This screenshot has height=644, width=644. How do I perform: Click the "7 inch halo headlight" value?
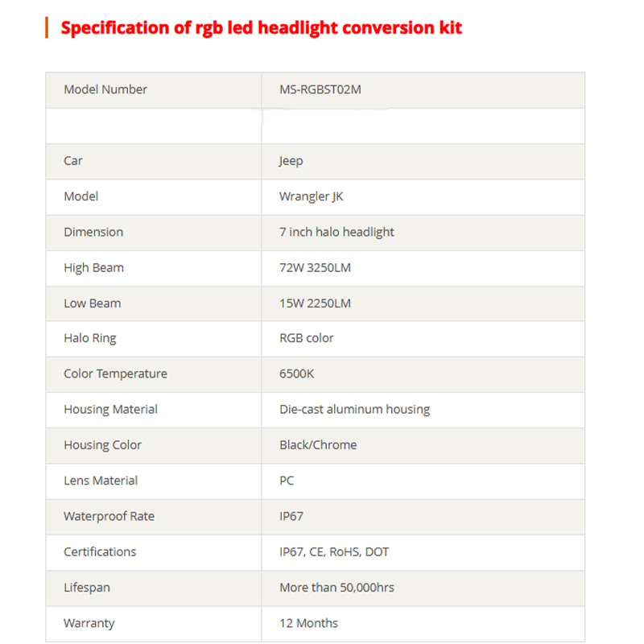(x=336, y=232)
